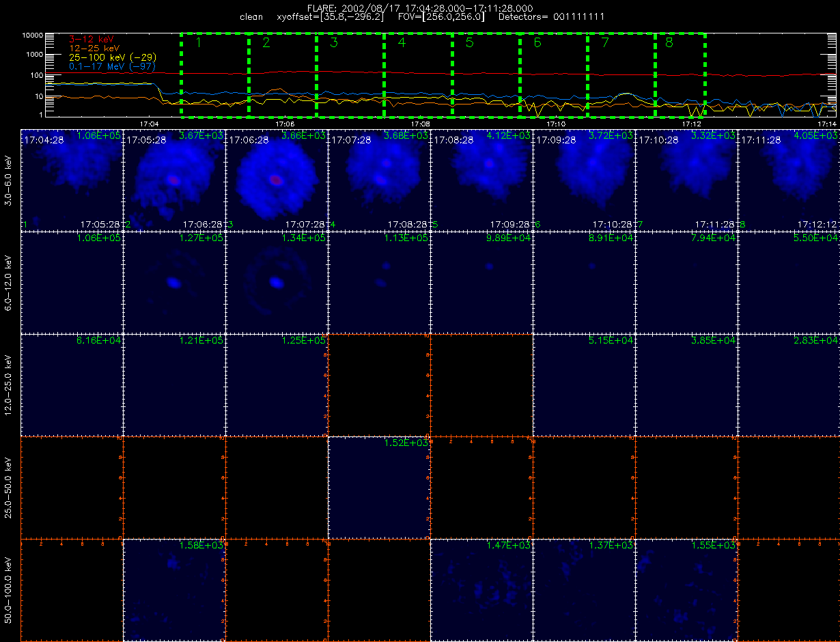Click the 12.0-25.0 keV row label
Image resolution: width=840 pixels, height=642 pixels.
tap(9, 385)
